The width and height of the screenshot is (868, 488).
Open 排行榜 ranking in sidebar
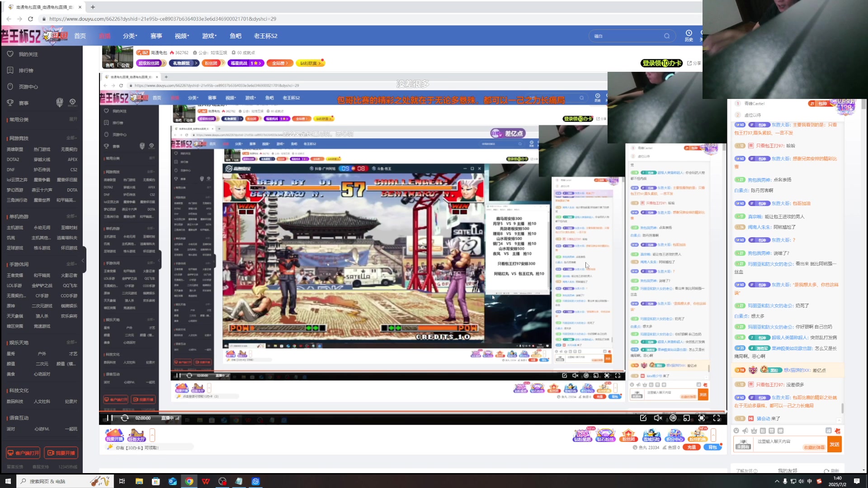[x=21, y=70]
